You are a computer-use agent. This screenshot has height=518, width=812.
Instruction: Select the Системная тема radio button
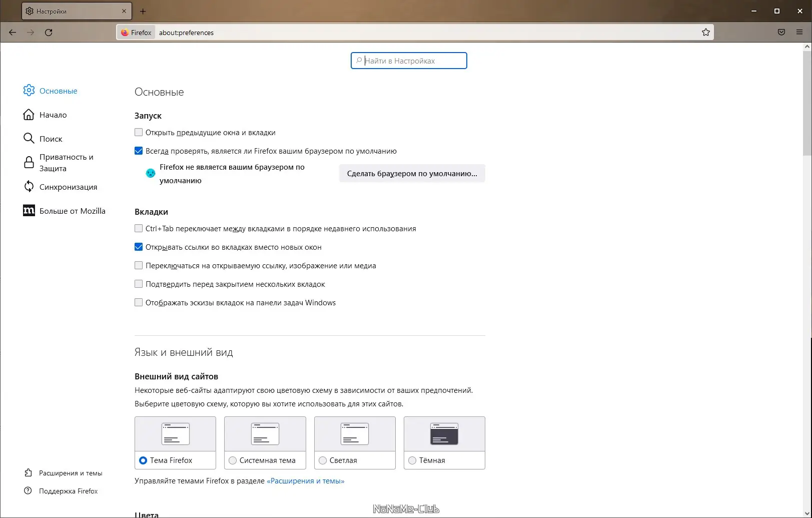tap(233, 460)
